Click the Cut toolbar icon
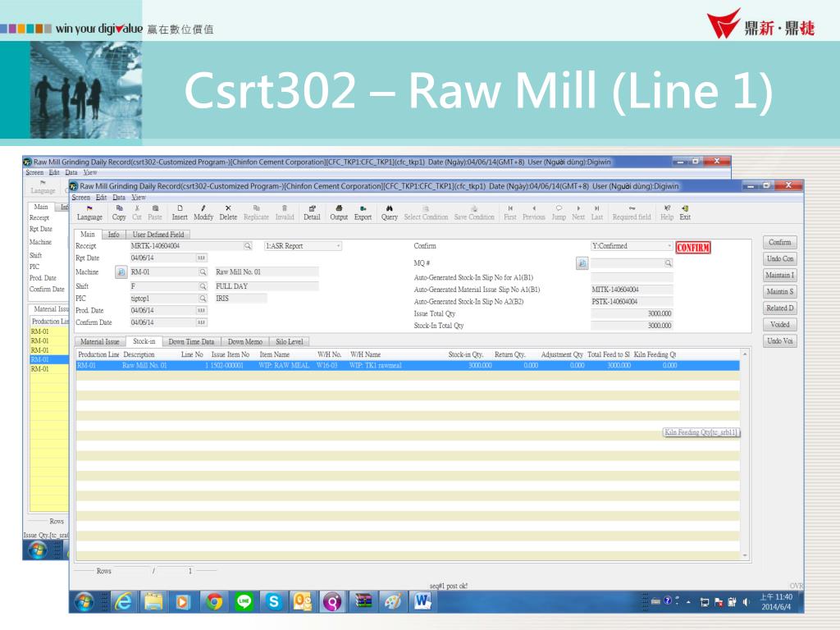The height and width of the screenshot is (630, 840). coord(137,212)
